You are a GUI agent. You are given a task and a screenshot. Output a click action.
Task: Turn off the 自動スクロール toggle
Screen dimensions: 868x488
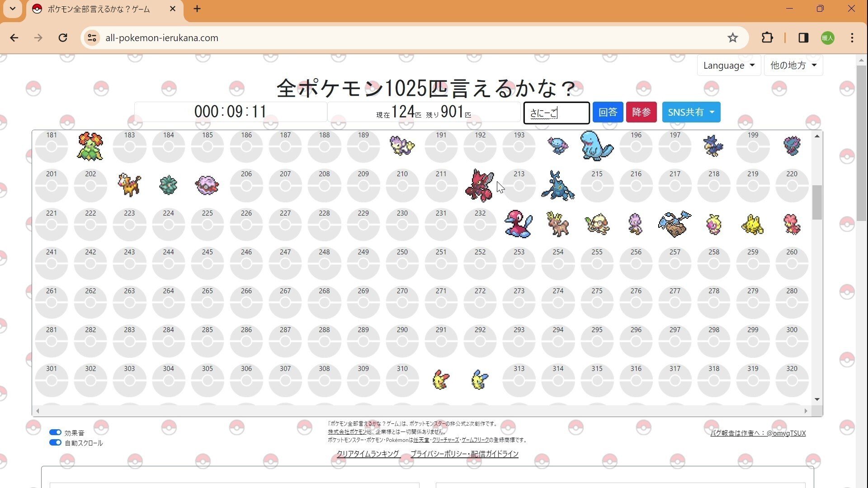pyautogui.click(x=55, y=442)
